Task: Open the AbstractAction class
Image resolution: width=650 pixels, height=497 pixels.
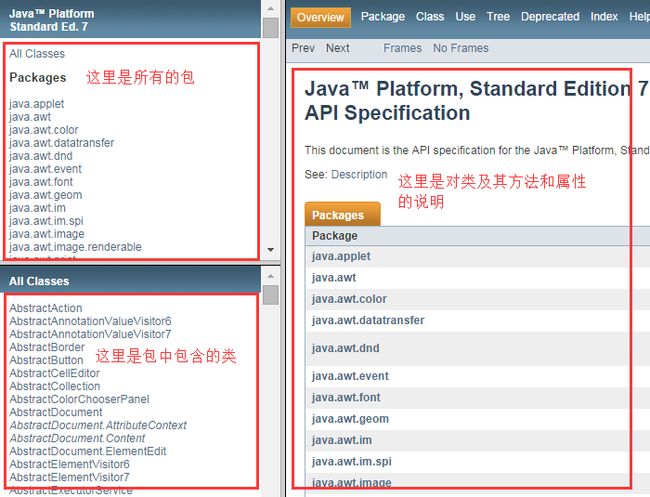Action: point(46,308)
